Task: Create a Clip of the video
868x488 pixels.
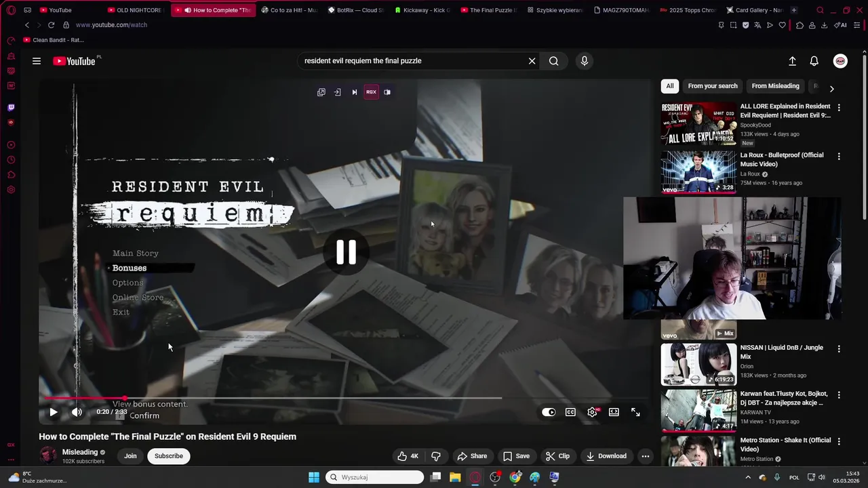Action: click(557, 456)
